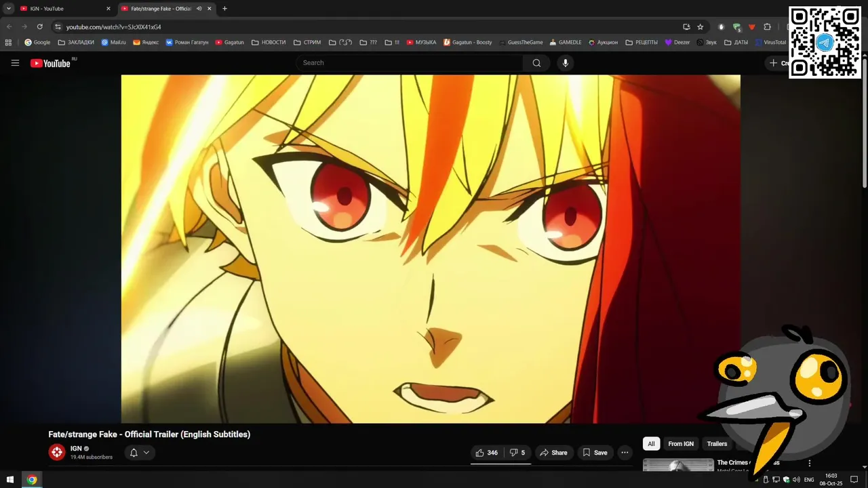Click Chrome icon in the taskbar
The width and height of the screenshot is (868, 488).
point(31,480)
